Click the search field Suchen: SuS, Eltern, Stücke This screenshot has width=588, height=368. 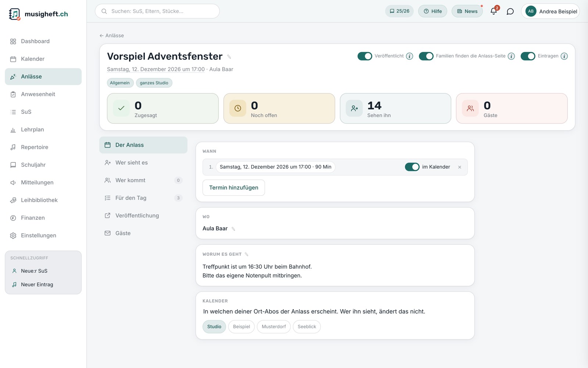(x=157, y=11)
